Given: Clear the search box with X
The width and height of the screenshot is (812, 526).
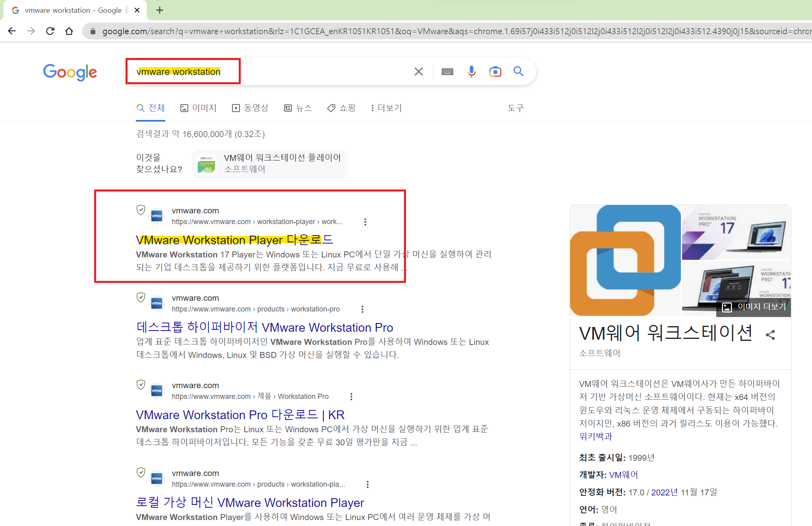Looking at the screenshot, I should [418, 72].
